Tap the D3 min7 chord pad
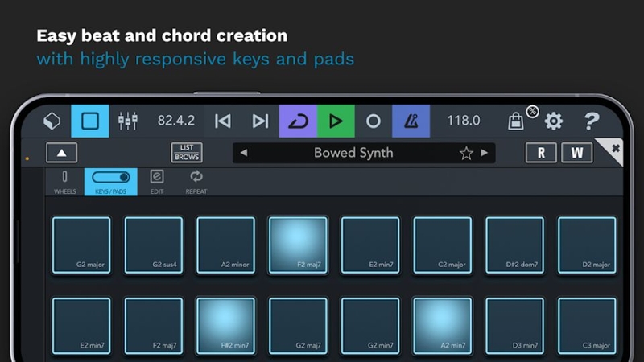This screenshot has width=644, height=362. [x=514, y=326]
